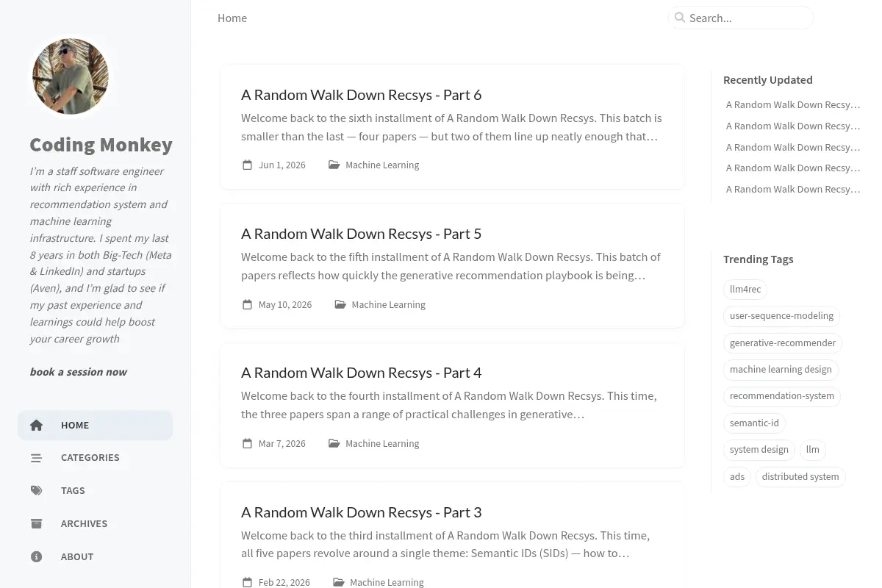
Task: Open first Recently Updated post link
Action: coord(793,104)
